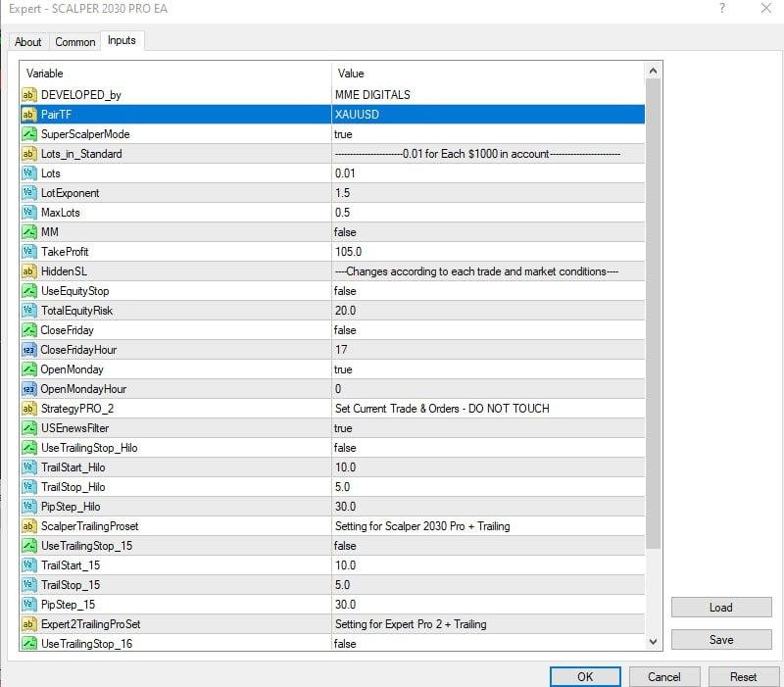Image resolution: width=784 pixels, height=687 pixels.
Task: Click the boolean icon beside USEnewsFilter
Action: coord(28,428)
